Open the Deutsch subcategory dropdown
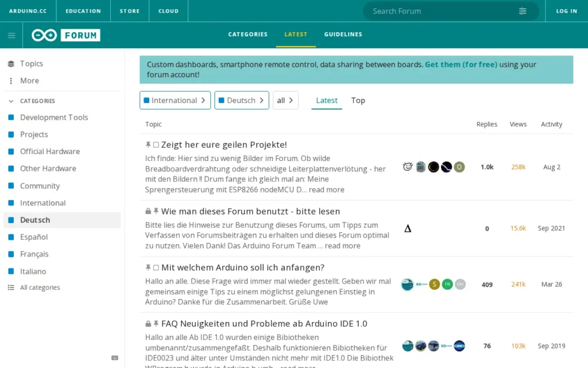Viewport: 588px width, 368px height. pos(242,100)
